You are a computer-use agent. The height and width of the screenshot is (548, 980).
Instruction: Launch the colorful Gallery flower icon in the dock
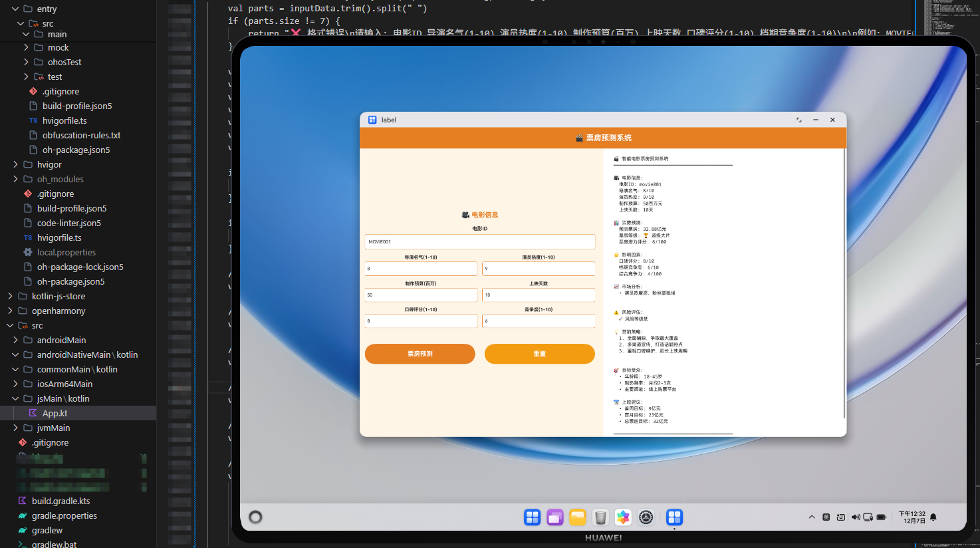[623, 517]
